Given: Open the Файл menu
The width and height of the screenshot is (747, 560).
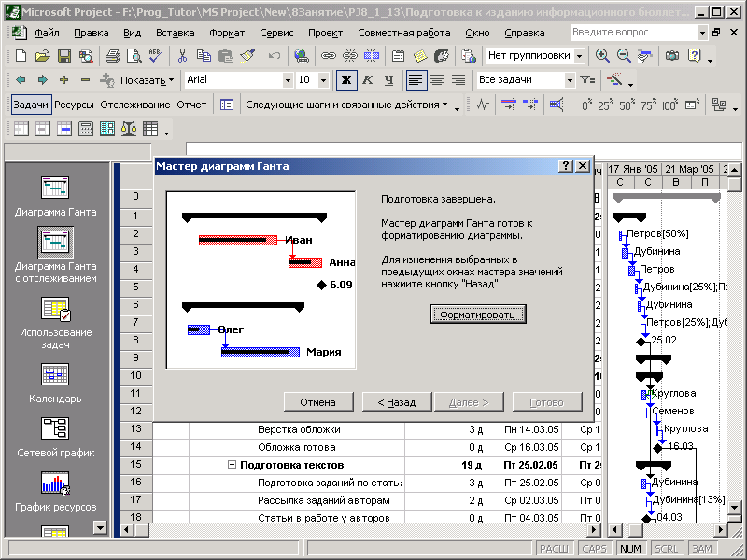Looking at the screenshot, I should pyautogui.click(x=48, y=33).
